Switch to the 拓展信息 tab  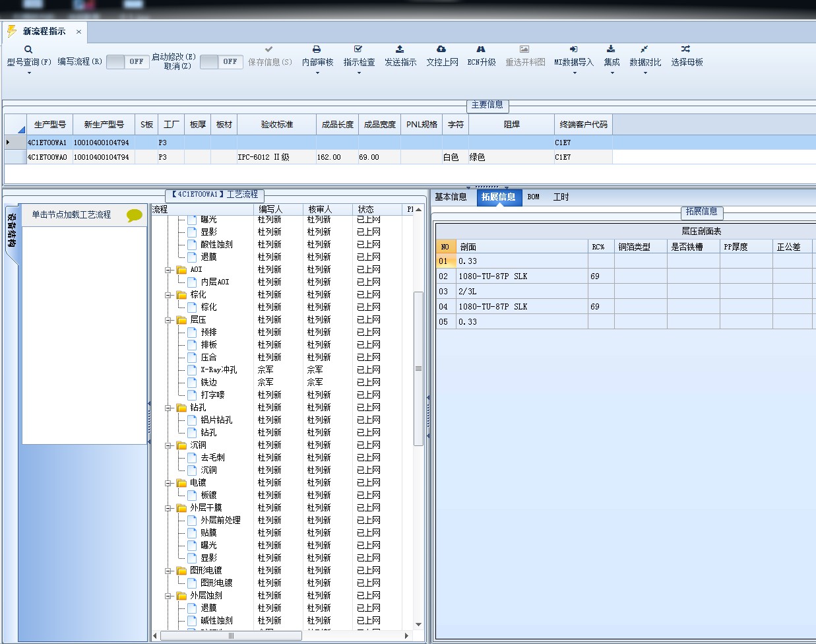pyautogui.click(x=499, y=197)
